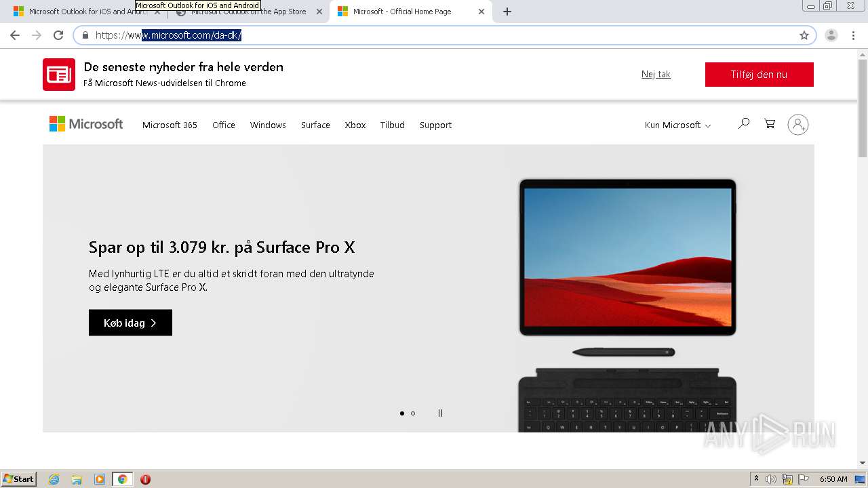868x488 pixels.
Task: Show hidden tray icons arrow
Action: point(756,479)
